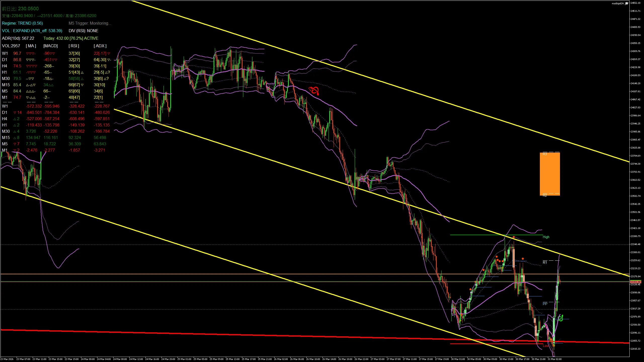This screenshot has height=362, width=644.
Task: Click the red Low level label
Action: [545, 346]
